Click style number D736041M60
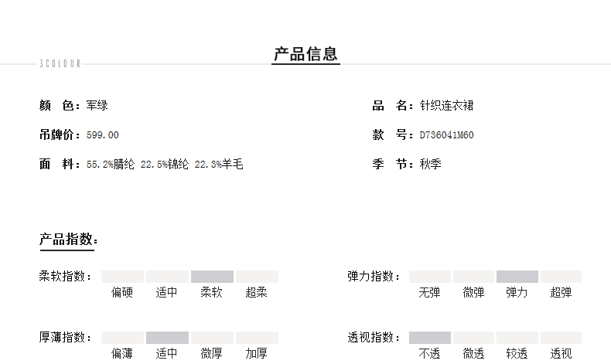Viewport: 611px width, 364px height. tap(446, 135)
